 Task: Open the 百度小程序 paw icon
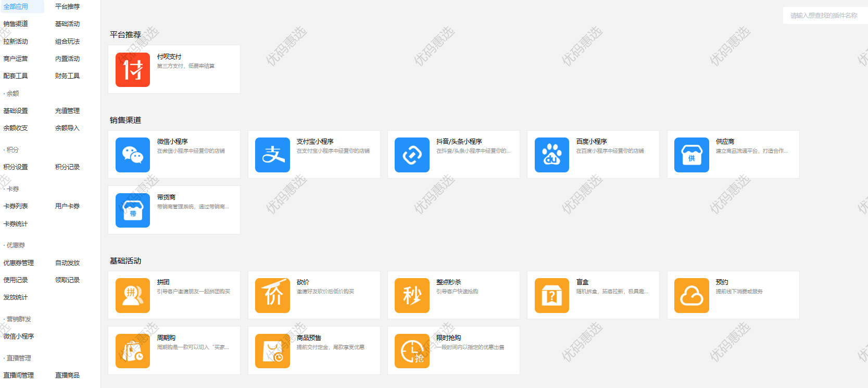[551, 155]
